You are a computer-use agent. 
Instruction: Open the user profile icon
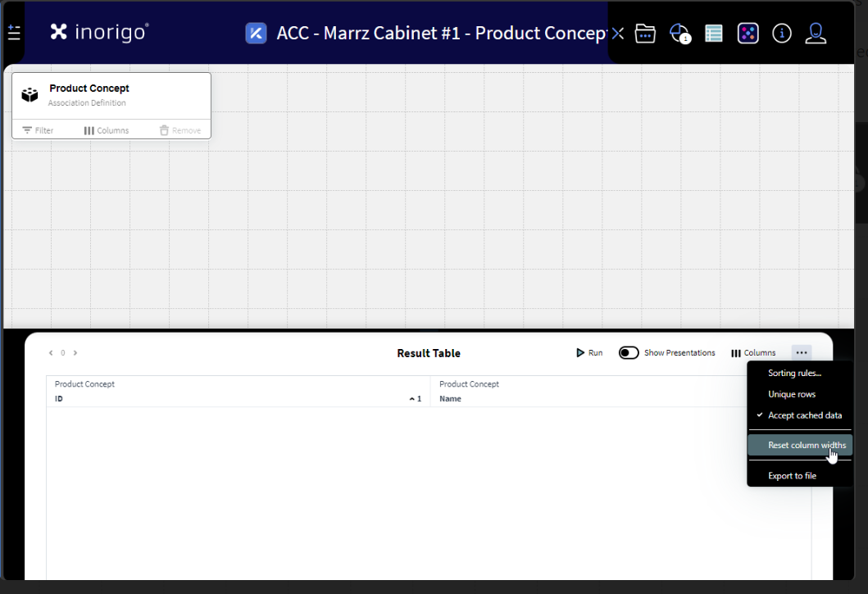(816, 34)
